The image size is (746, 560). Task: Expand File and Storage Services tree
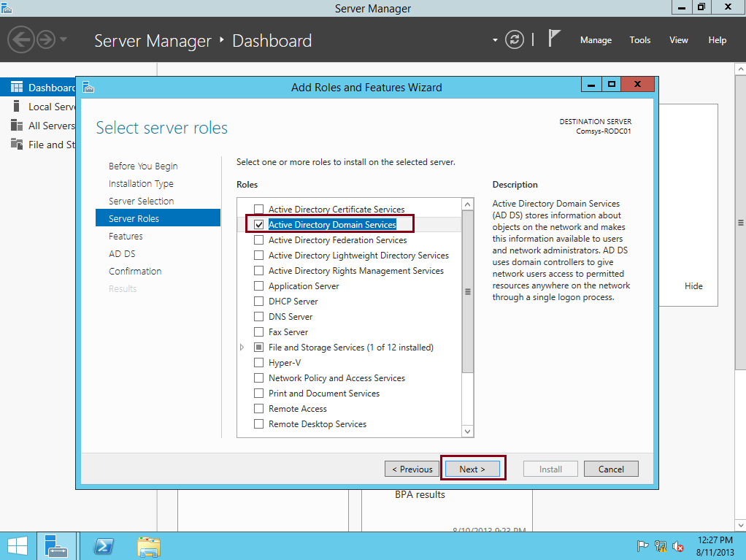pyautogui.click(x=242, y=348)
